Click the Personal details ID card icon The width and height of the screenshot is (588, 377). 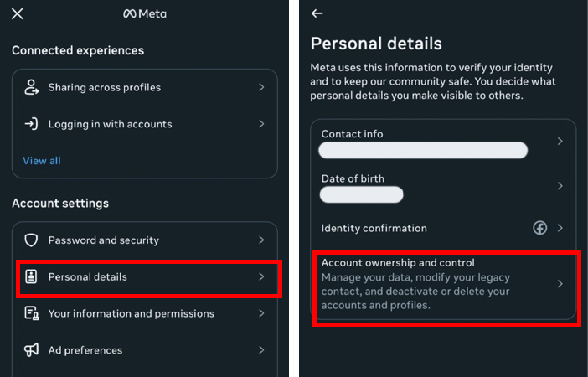[x=31, y=276]
